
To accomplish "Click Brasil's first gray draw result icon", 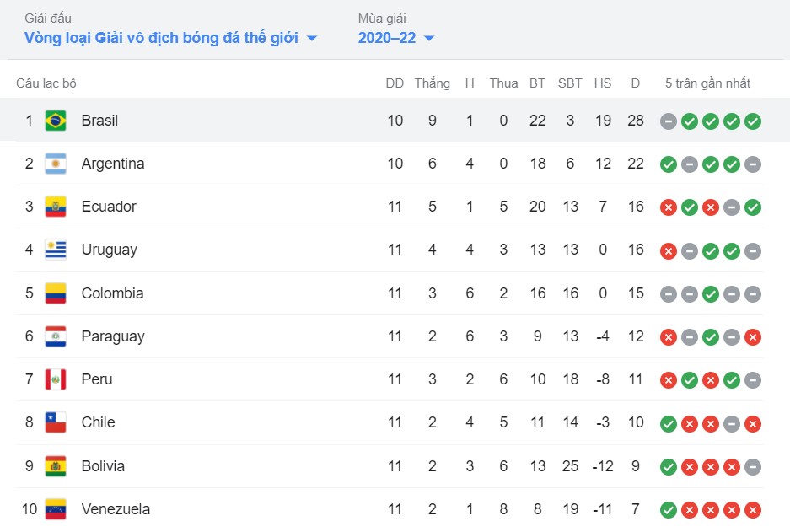I will (669, 121).
